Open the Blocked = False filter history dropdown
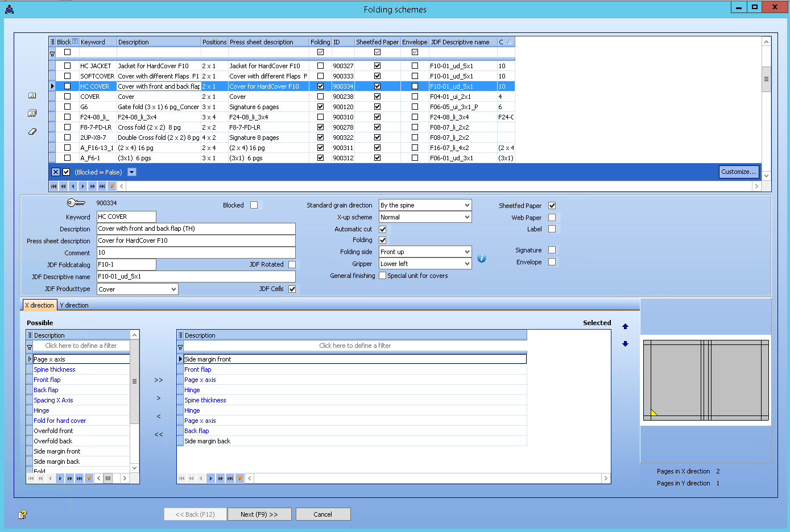 [x=132, y=172]
